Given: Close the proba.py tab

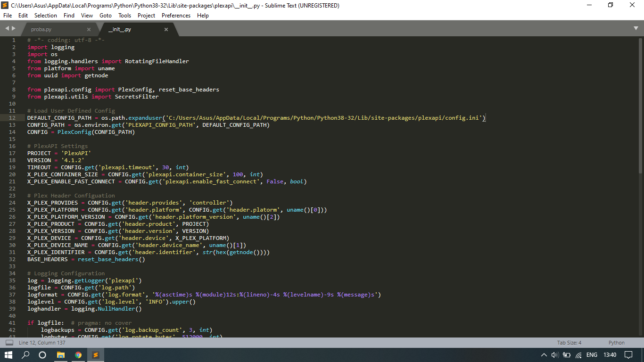Looking at the screenshot, I should click(89, 28).
